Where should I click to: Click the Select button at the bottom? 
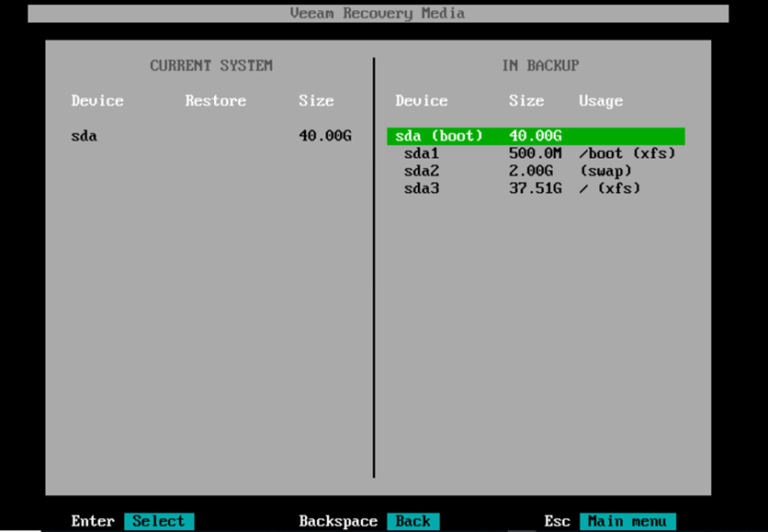tap(158, 521)
